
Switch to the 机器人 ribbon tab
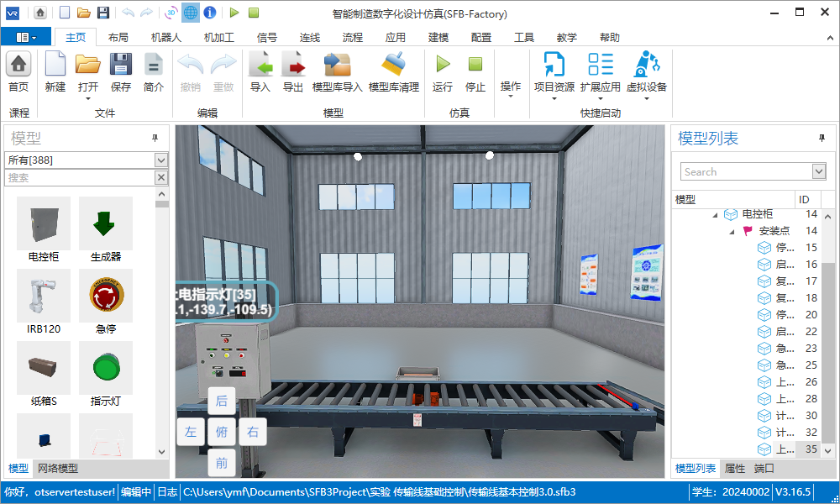(166, 38)
